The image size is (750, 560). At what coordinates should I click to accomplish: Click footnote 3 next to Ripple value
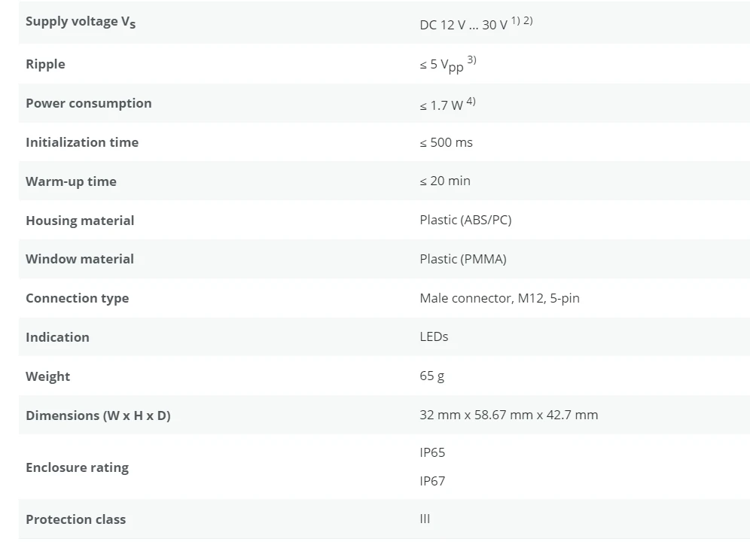click(471, 59)
